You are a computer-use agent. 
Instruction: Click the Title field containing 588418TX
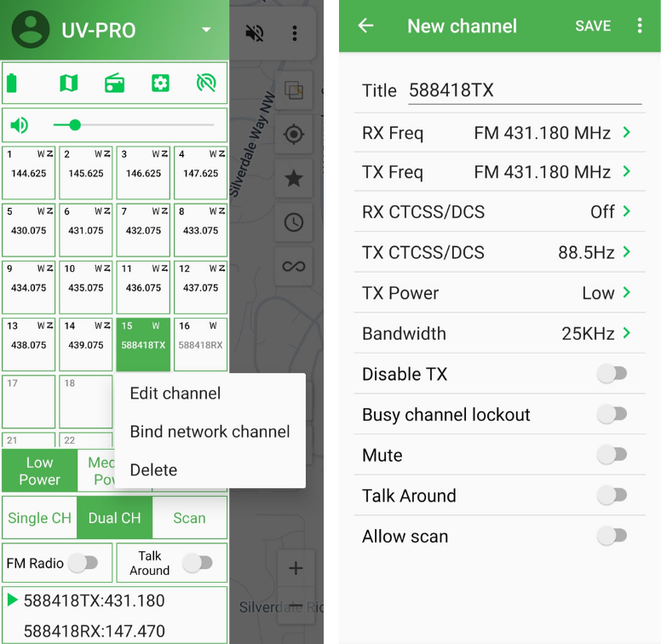pos(524,91)
